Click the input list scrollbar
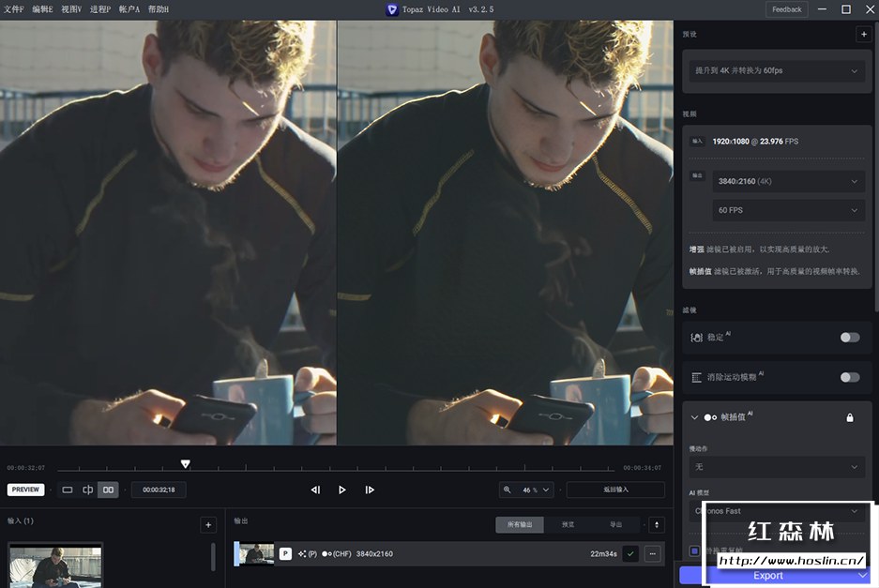This screenshot has width=879, height=588. tap(213, 556)
